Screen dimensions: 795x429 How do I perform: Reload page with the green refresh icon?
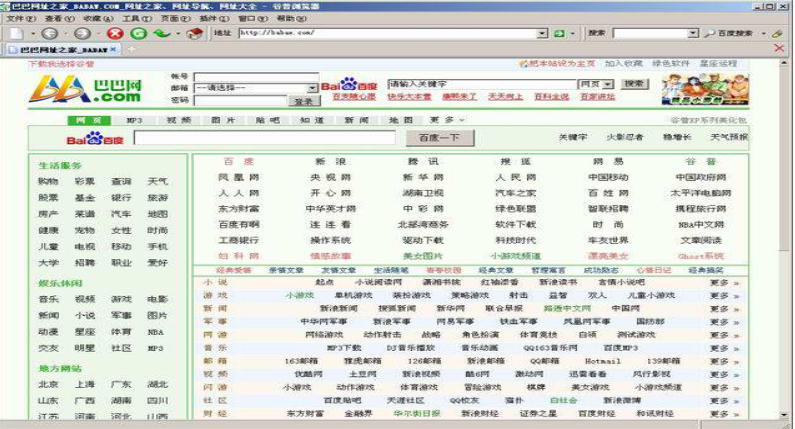[x=138, y=33]
